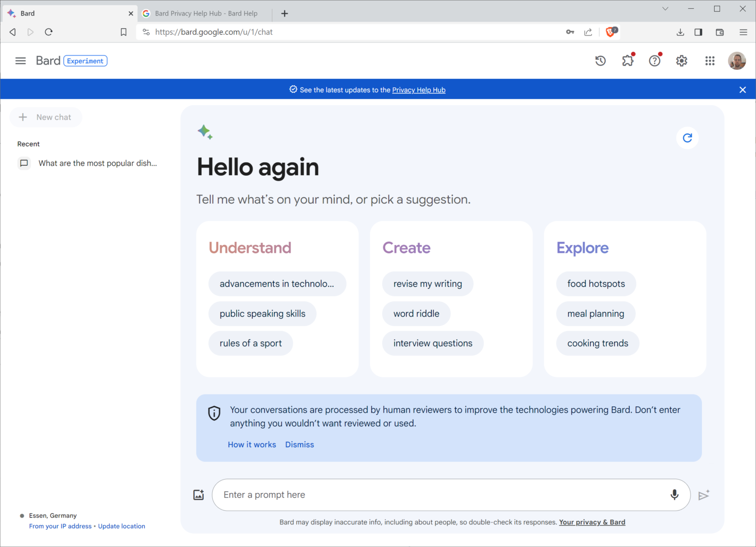Toggle the browser sidebar panel
756x547 pixels.
tap(698, 32)
